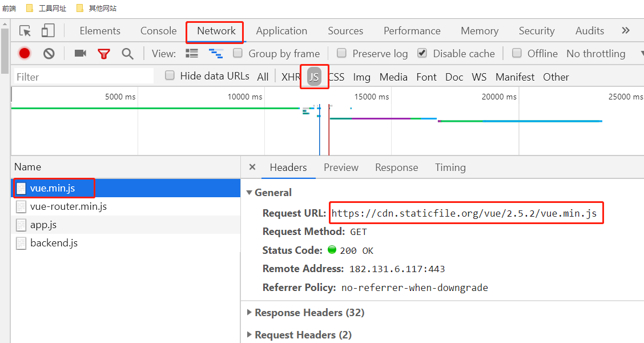The width and height of the screenshot is (644, 343).
Task: Switch to large request rows view icon
Action: point(192,54)
